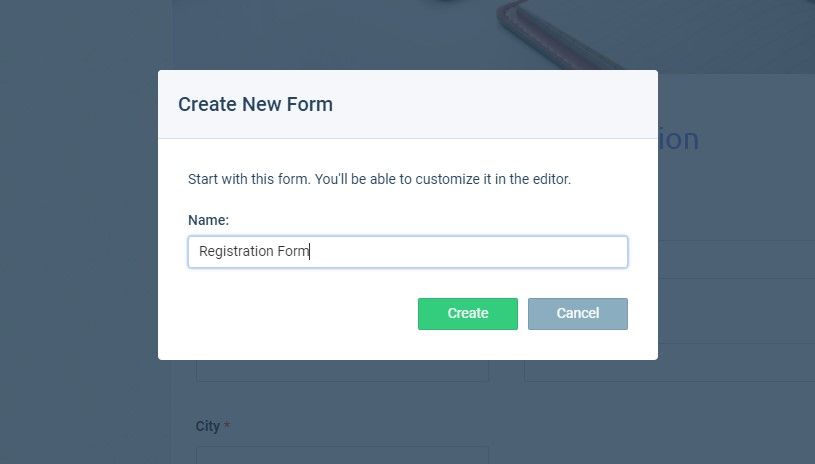Click the Start with this form description

click(x=379, y=179)
